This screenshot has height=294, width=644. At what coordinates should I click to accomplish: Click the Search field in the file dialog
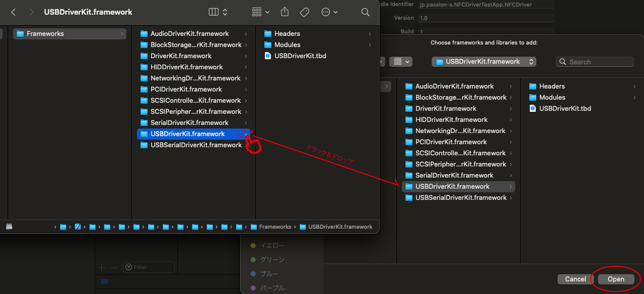tap(595, 62)
